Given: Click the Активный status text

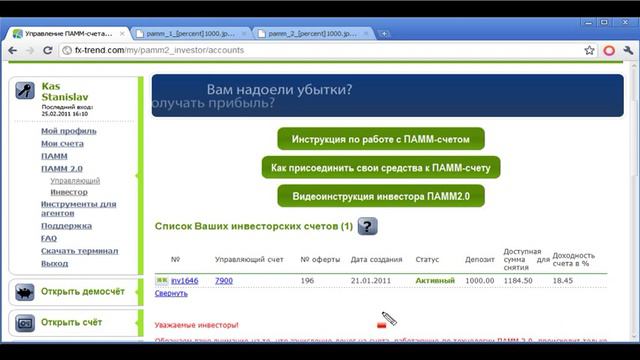Looking at the screenshot, I should (435, 280).
